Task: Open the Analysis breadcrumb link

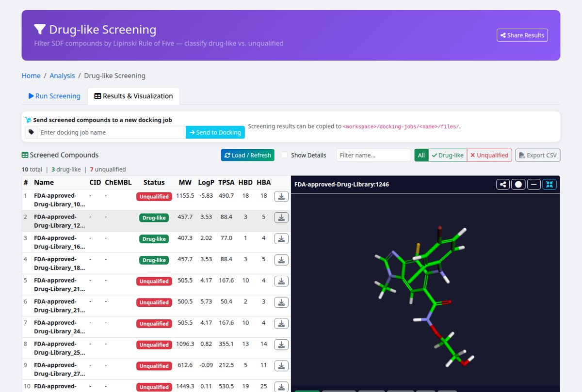Action: [62, 76]
